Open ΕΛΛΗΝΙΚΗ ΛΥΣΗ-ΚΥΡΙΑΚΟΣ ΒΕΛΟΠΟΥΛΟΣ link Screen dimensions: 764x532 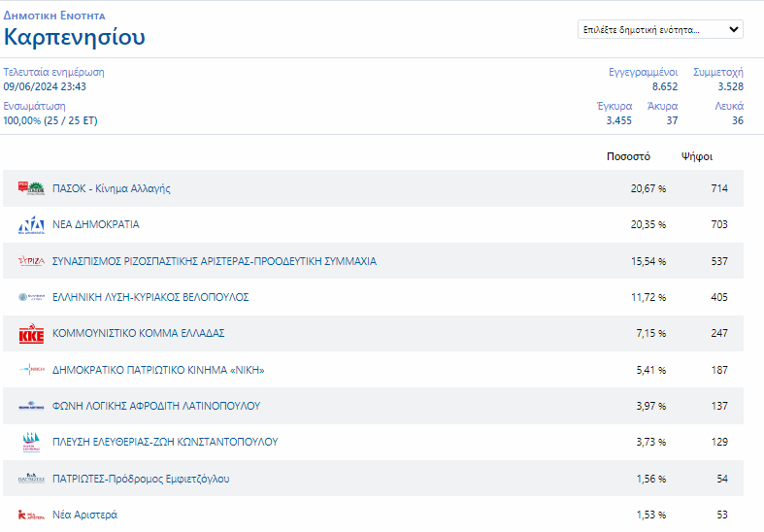pos(150,297)
